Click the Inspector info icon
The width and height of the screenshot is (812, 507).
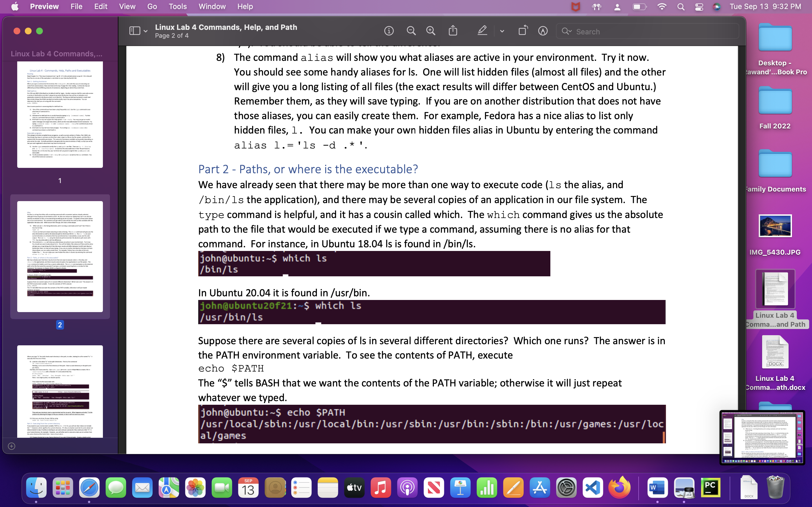(x=389, y=31)
